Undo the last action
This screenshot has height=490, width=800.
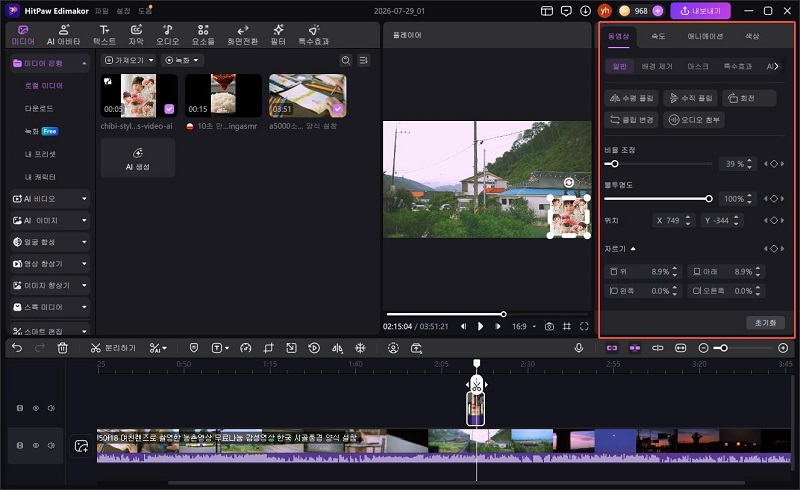17,348
